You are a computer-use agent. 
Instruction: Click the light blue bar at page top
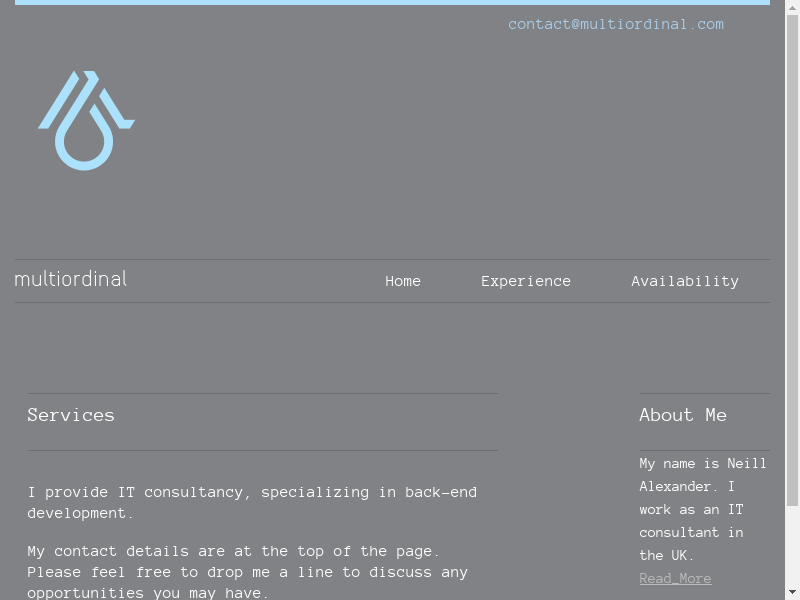pos(392,2)
